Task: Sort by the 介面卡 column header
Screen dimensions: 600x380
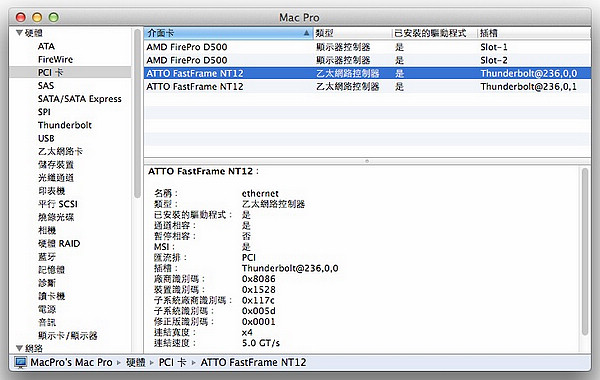Action: tap(228, 33)
